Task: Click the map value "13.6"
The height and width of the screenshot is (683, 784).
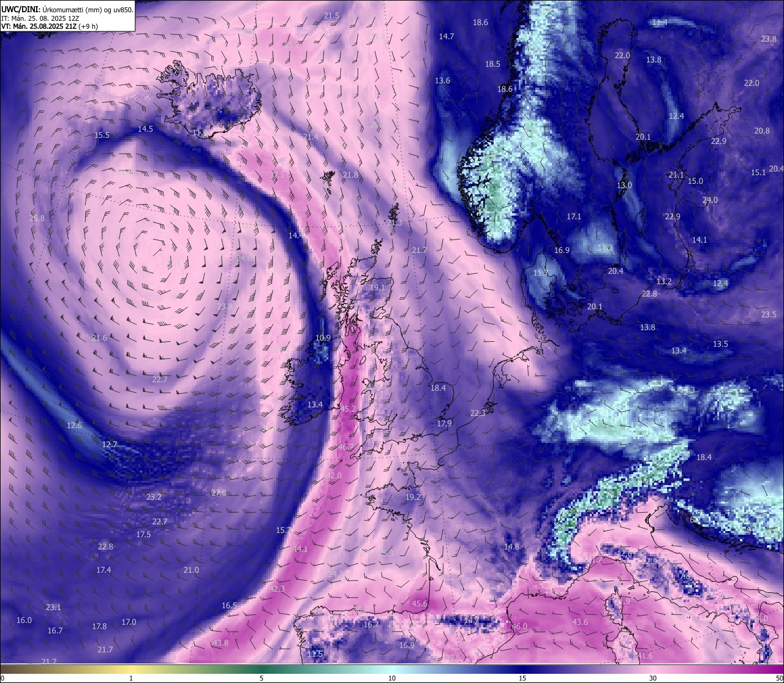Action: coord(442,80)
